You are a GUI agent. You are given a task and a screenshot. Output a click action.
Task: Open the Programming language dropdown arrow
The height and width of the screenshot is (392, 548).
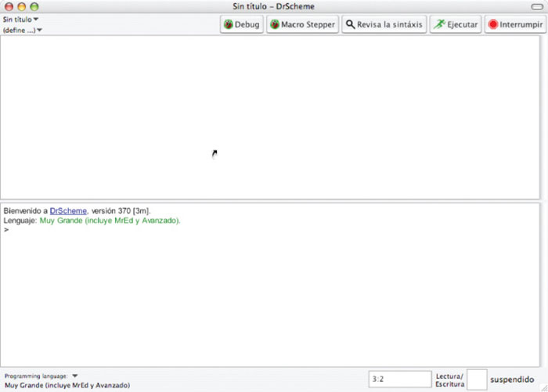[x=75, y=376]
